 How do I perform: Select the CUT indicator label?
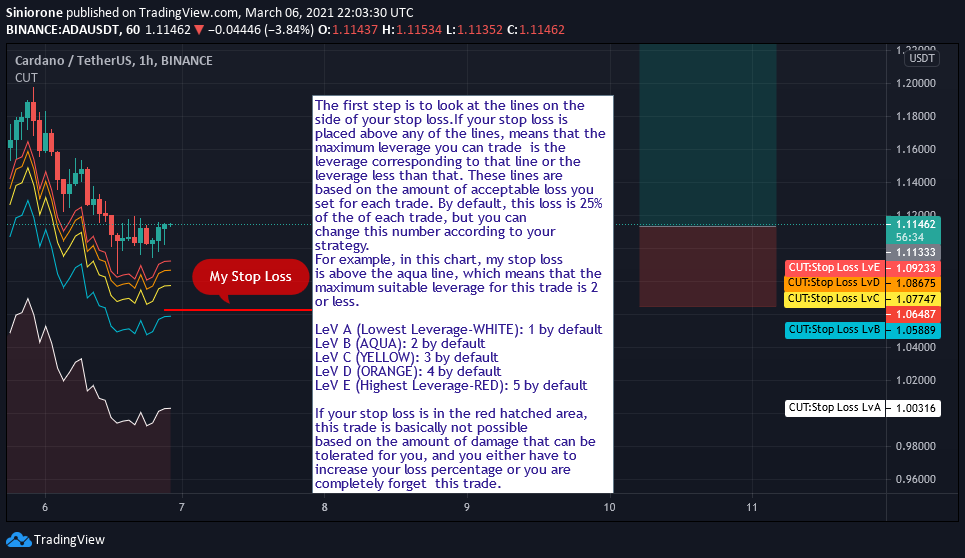(x=26, y=78)
